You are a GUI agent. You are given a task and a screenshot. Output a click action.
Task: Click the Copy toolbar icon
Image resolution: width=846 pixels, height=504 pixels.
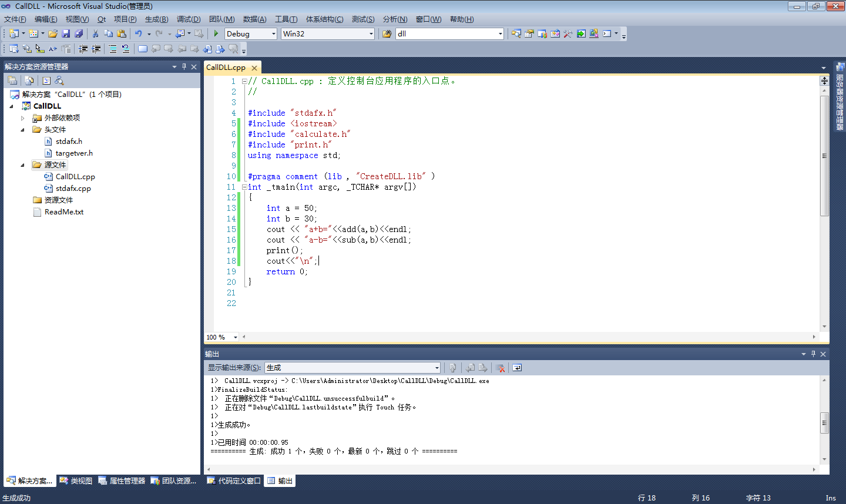tap(108, 33)
